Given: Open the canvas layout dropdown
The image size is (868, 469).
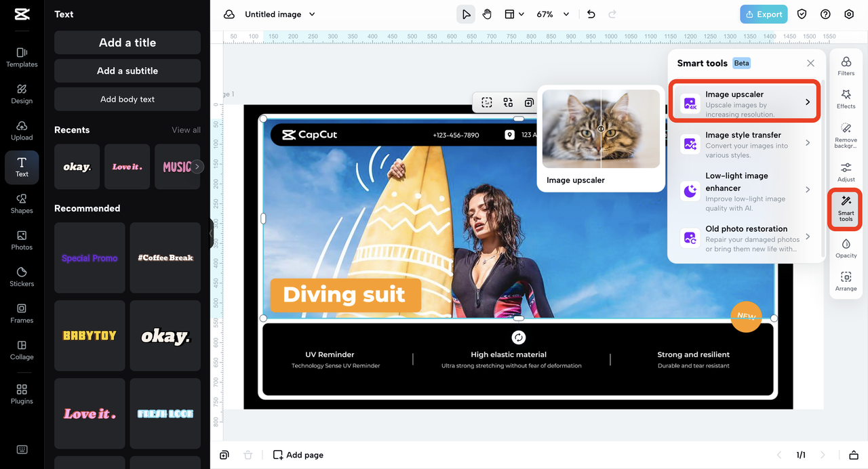Looking at the screenshot, I should pos(514,14).
